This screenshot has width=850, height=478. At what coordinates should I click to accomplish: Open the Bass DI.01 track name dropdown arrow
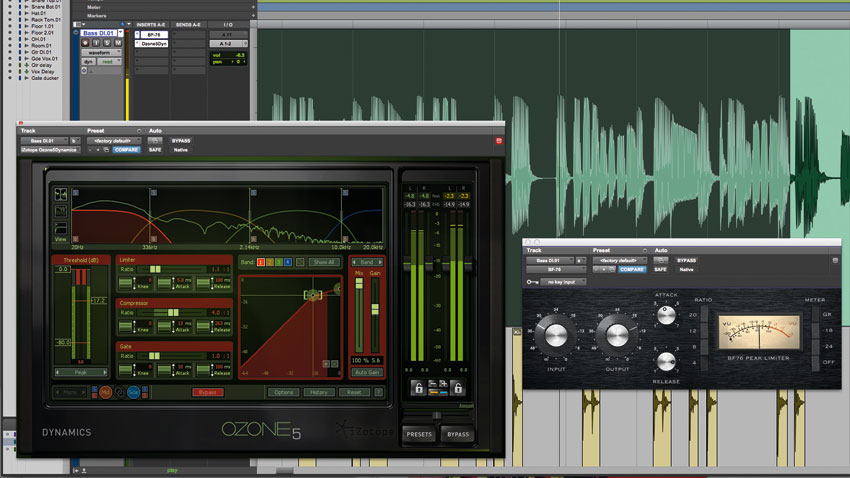120,33
